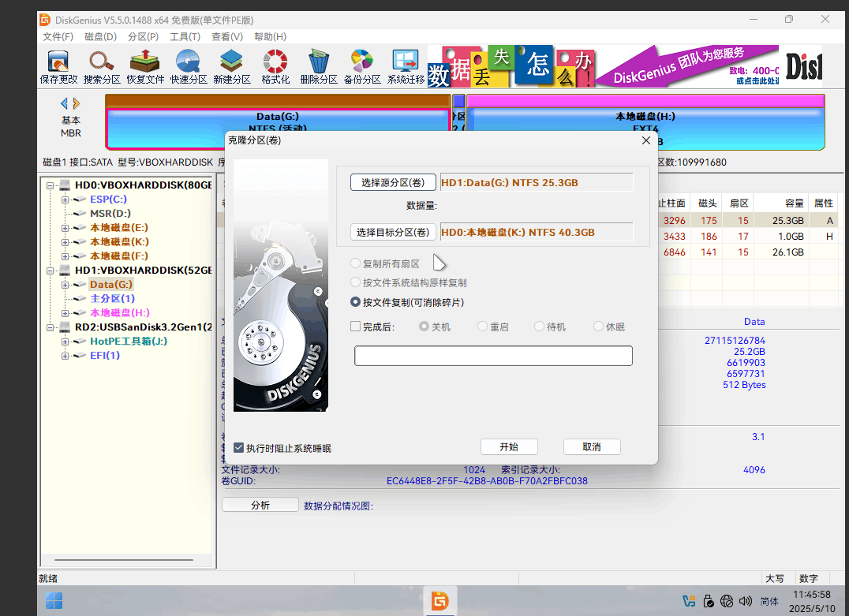Open the 文件(F) menu

(58, 37)
